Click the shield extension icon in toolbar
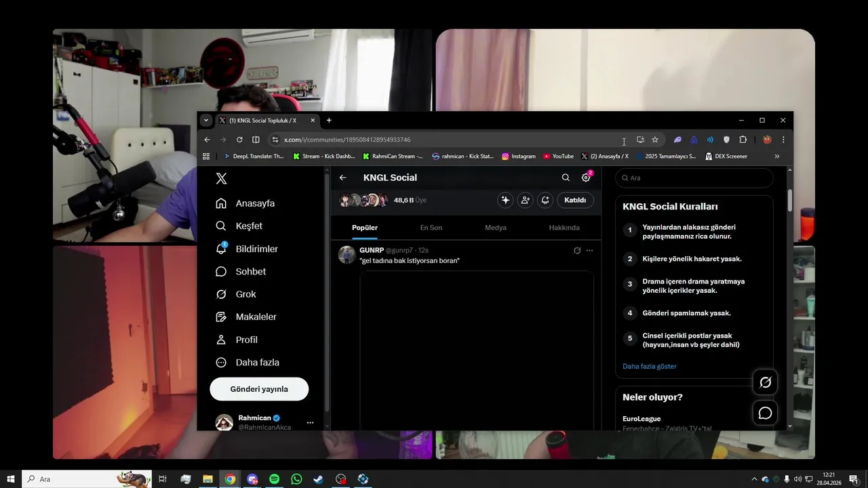Image resolution: width=868 pixels, height=488 pixels. click(726, 140)
